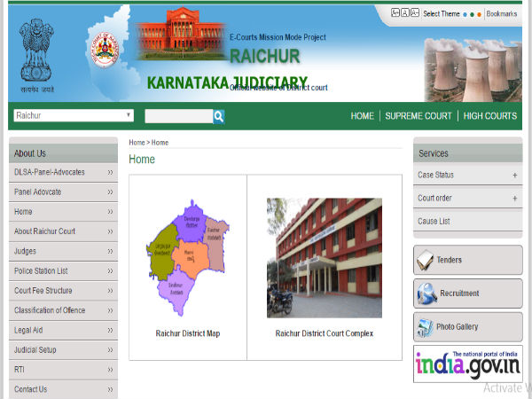Open the Judges sidebar menu item
Image resolution: width=532 pixels, height=399 pixels.
(x=62, y=251)
